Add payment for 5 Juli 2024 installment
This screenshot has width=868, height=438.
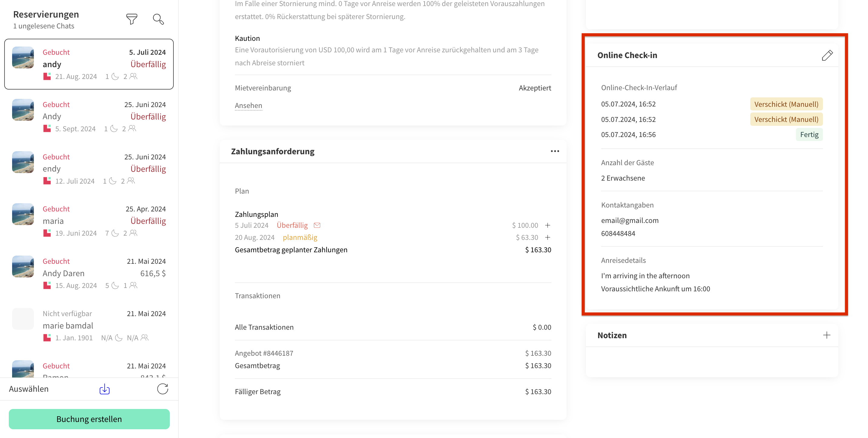coord(547,225)
